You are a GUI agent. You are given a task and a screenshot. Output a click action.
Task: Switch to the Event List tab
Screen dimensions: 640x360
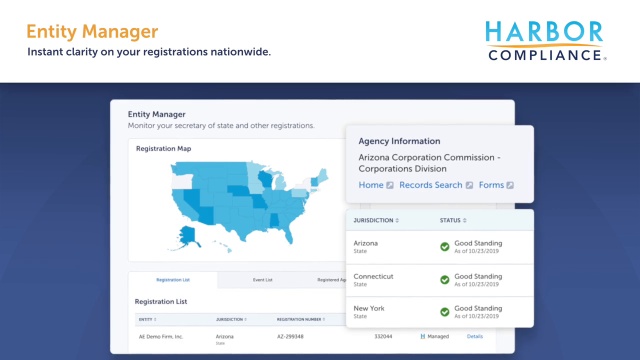(262, 280)
